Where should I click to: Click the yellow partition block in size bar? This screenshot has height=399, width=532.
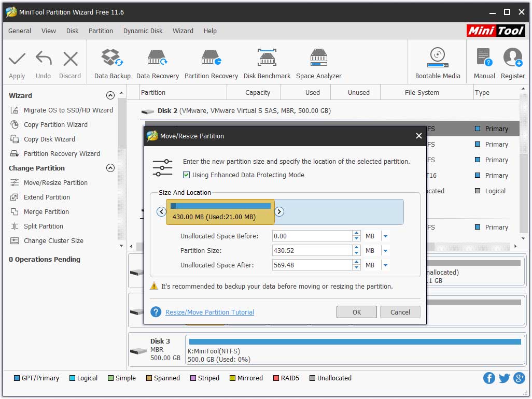tap(220, 212)
